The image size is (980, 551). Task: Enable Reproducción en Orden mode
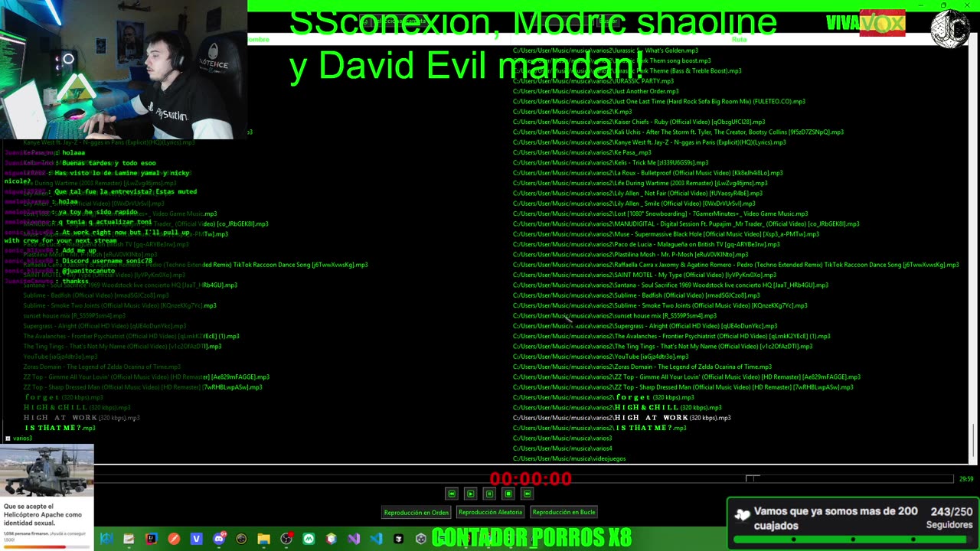[416, 512]
